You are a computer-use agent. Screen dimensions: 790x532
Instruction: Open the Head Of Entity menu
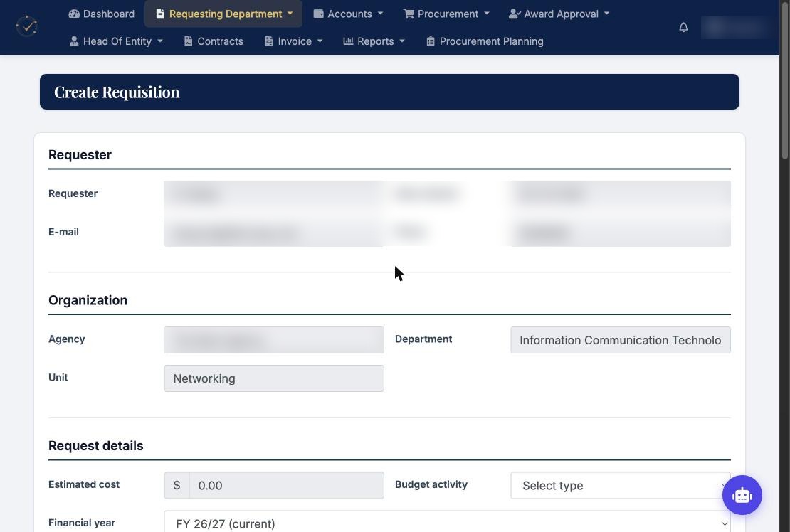(116, 41)
